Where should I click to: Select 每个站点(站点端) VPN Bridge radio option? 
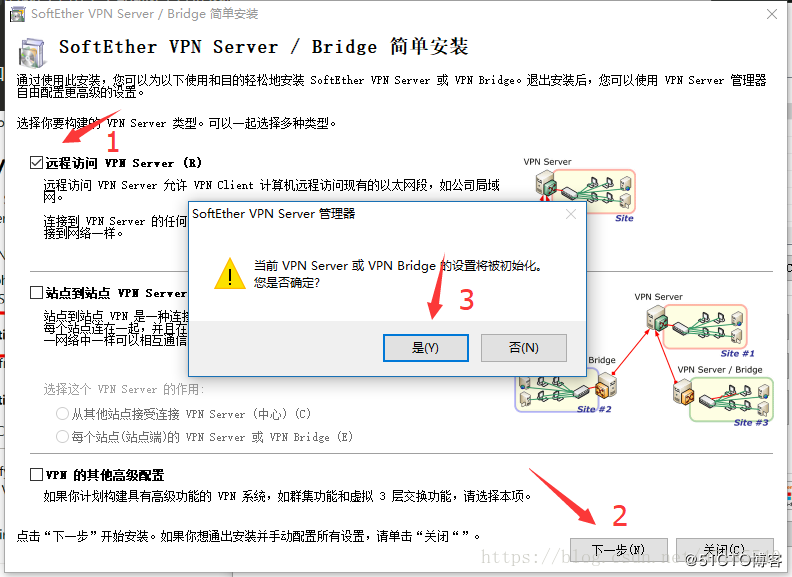click(x=62, y=437)
